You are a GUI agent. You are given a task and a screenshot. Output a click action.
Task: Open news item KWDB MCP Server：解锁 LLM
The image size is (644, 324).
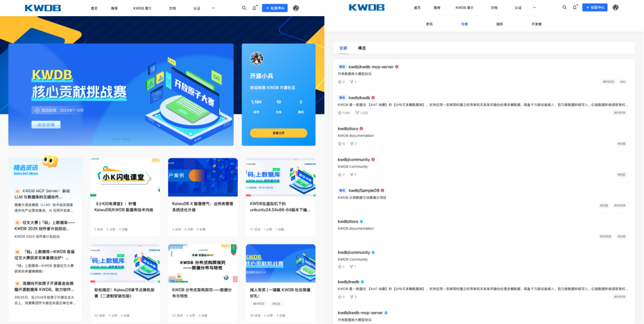tap(42, 194)
